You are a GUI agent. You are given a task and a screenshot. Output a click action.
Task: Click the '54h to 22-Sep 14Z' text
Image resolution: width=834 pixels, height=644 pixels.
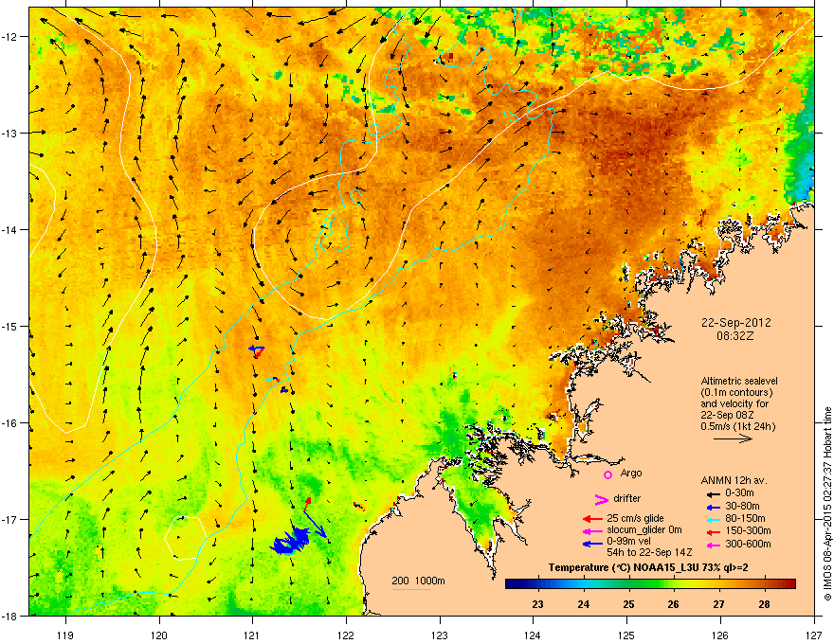tap(649, 552)
